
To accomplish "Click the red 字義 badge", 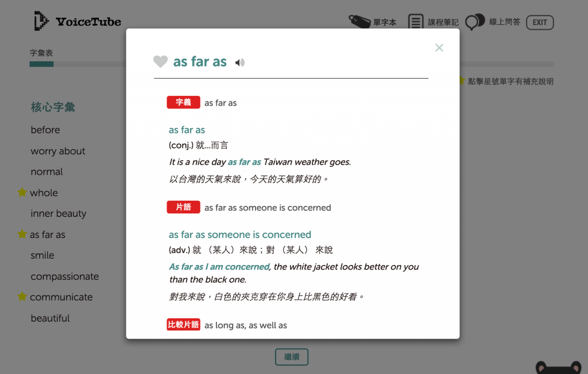I will [183, 102].
